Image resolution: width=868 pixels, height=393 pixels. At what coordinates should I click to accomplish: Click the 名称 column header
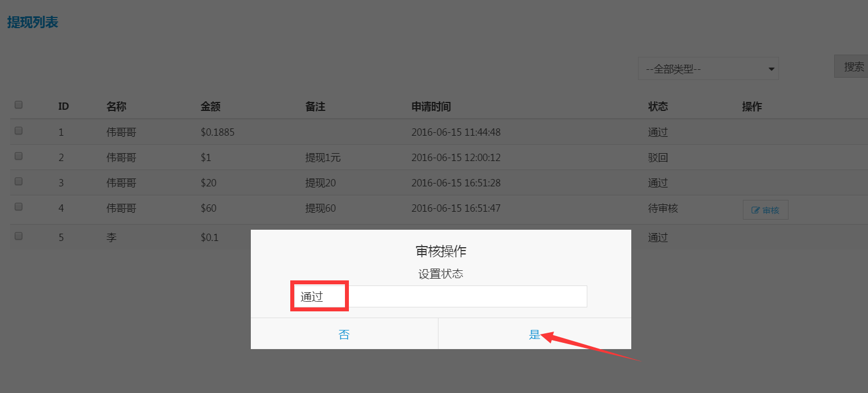(116, 106)
